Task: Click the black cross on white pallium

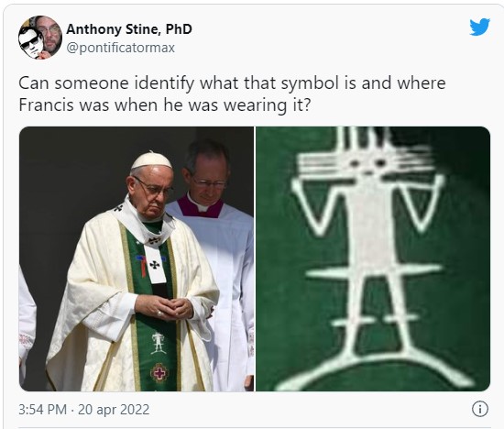Action: tap(155, 265)
